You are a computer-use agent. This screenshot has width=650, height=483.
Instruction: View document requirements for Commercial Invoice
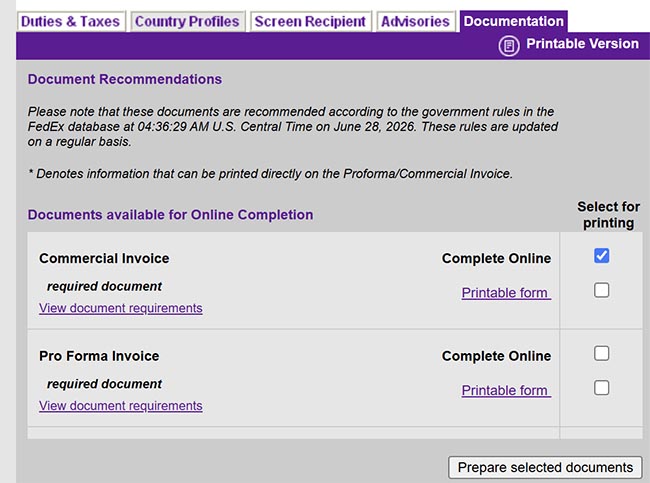coord(121,308)
